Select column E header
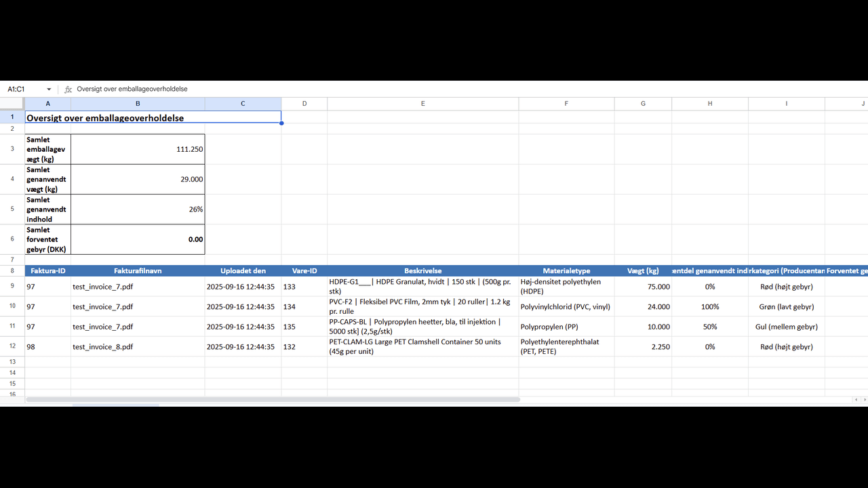 (422, 104)
